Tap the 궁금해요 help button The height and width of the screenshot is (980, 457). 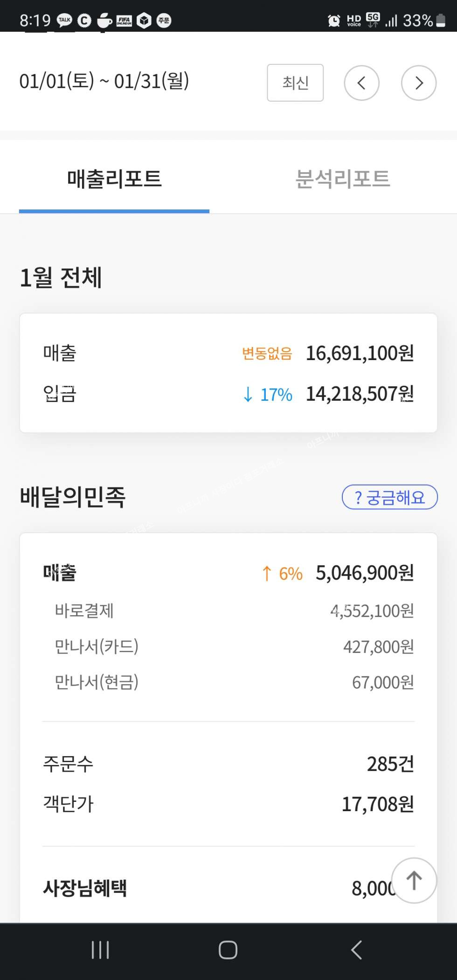click(x=389, y=497)
